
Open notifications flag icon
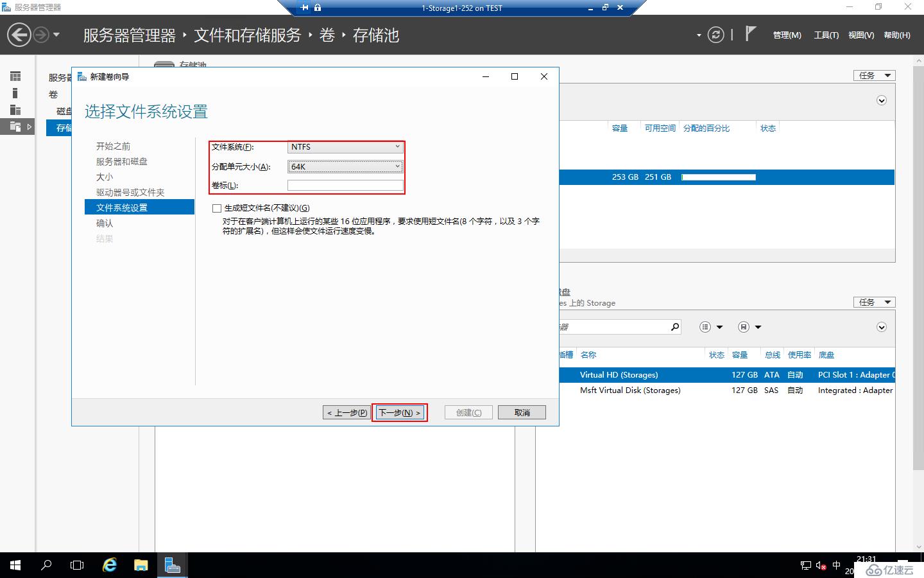pyautogui.click(x=750, y=34)
